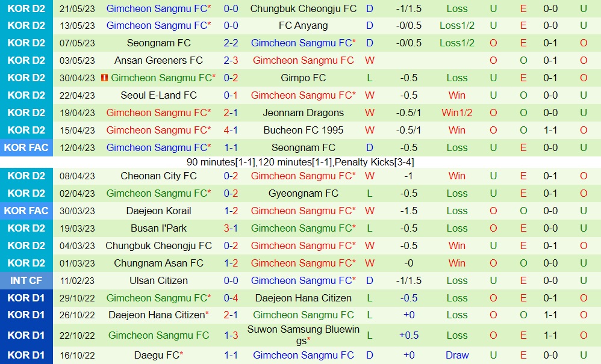This screenshot has width=601, height=364.
Task: Click the KOR FAC label for the 12/04/23 match
Action: [x=26, y=147]
